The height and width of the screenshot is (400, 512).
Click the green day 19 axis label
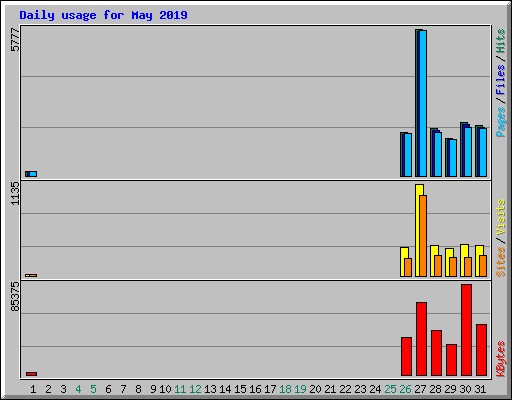click(300, 389)
